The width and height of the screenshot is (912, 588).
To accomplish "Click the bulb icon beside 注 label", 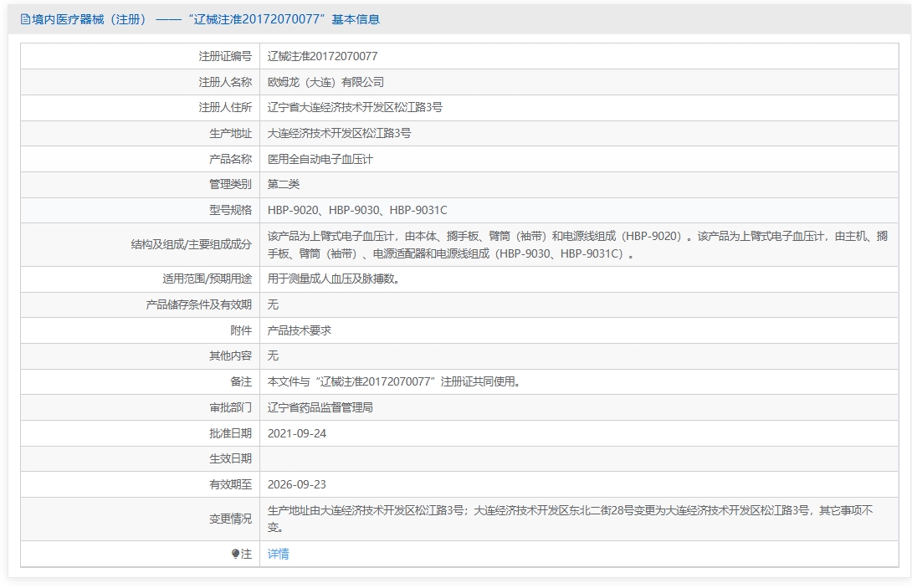I will click(x=235, y=554).
